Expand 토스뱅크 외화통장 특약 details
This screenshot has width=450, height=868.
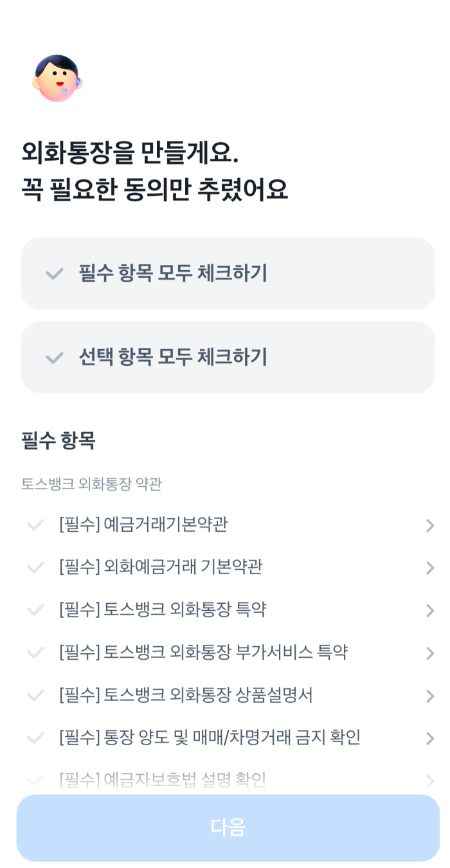(429, 611)
